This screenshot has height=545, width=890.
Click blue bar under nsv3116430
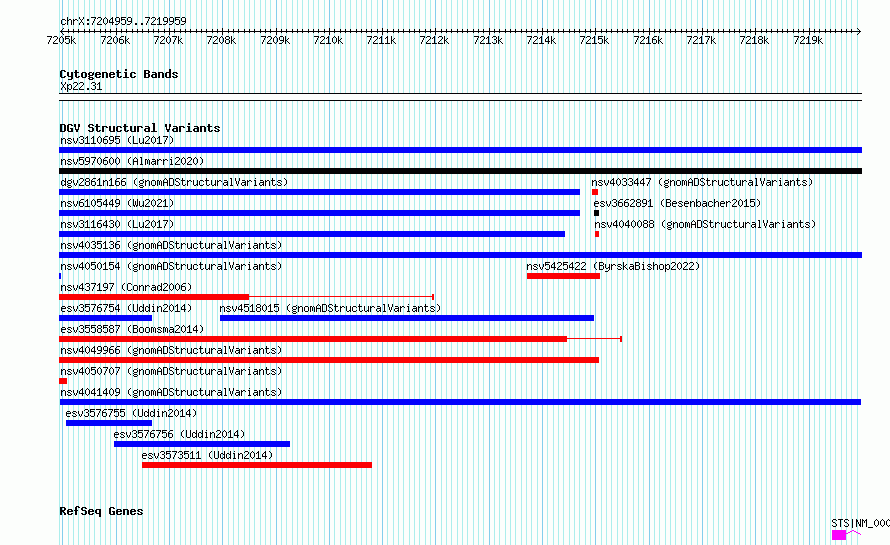tap(312, 234)
